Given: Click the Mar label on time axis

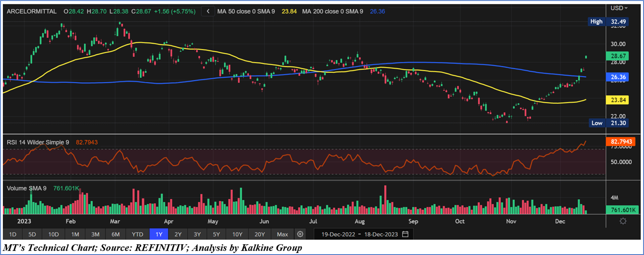Looking at the screenshot, I should [x=115, y=221].
